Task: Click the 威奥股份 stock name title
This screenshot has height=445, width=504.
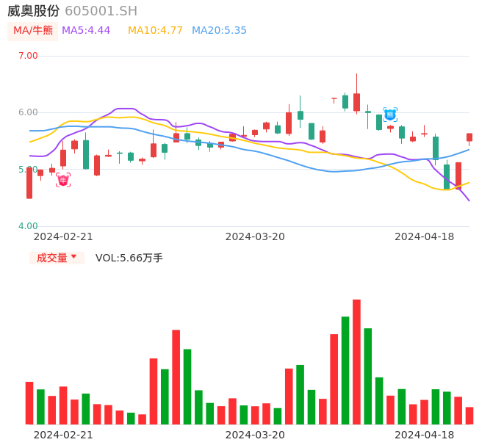Action: click(34, 11)
